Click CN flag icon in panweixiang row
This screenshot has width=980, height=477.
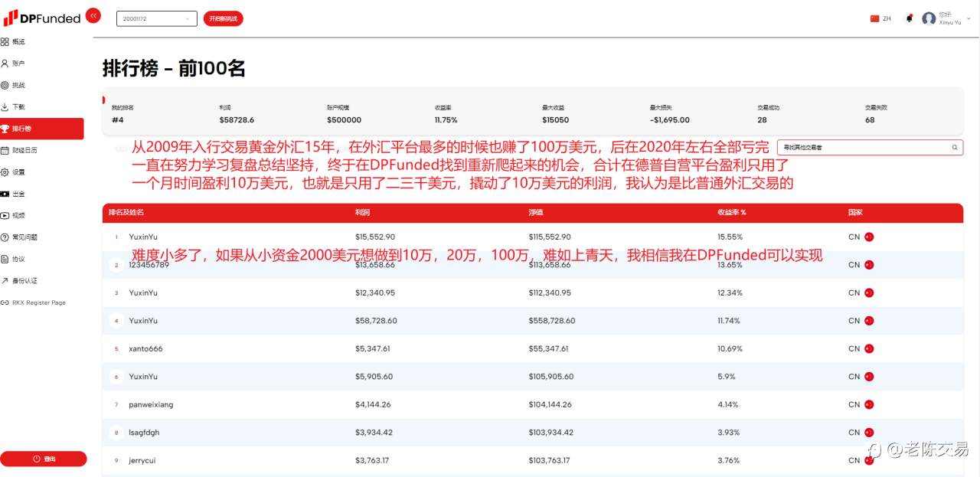point(869,404)
